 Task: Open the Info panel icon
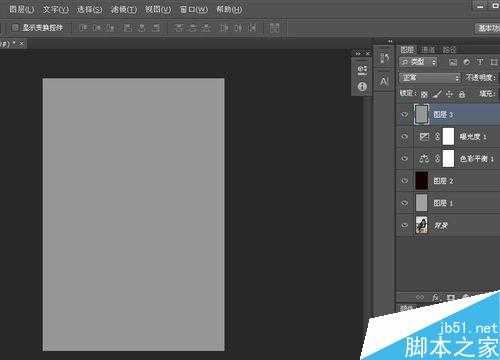(x=362, y=87)
